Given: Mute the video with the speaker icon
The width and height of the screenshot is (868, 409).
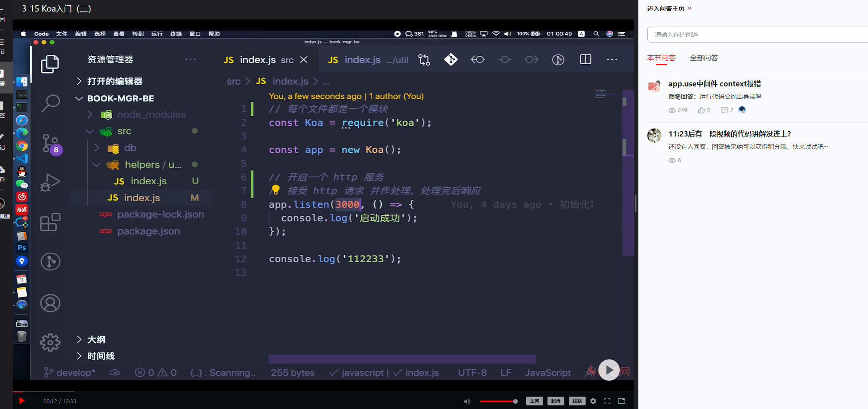Looking at the screenshot, I should tap(467, 401).
